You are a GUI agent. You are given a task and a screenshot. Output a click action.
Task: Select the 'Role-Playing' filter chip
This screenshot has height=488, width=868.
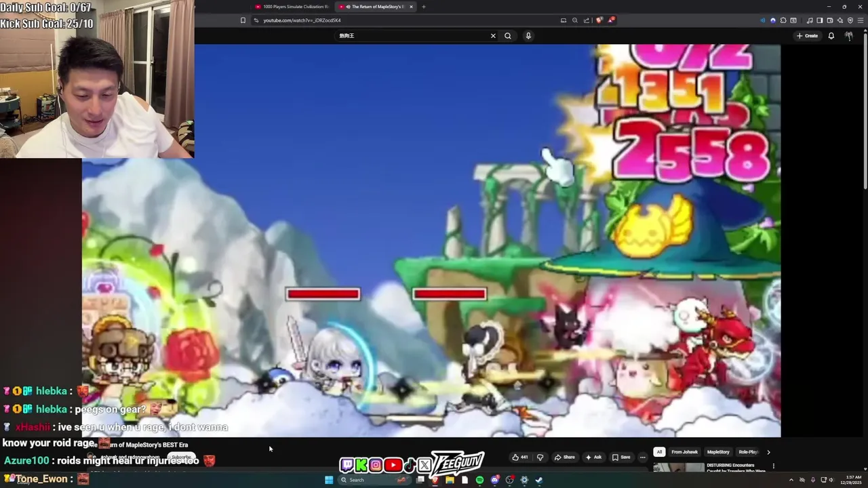[749, 452]
